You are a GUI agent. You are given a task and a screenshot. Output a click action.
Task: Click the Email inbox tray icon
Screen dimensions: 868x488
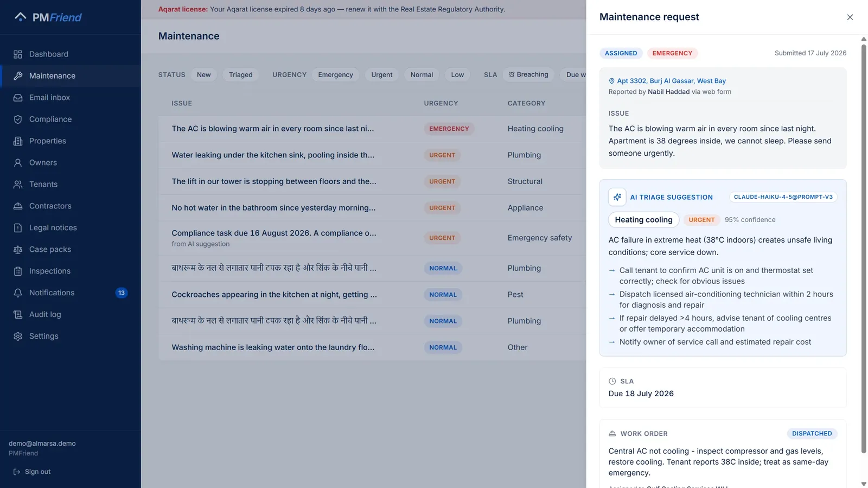(18, 98)
